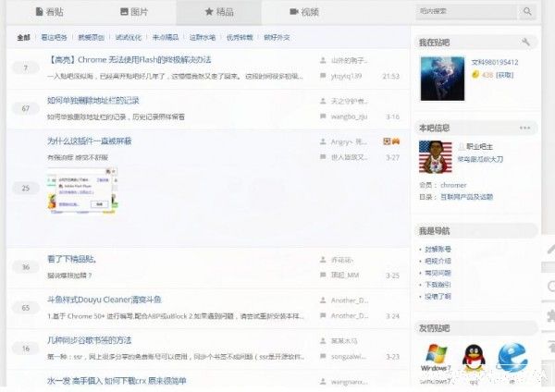The height and width of the screenshot is (392, 555).
Task: Click the orange badge icons beside the Angry author
Action: click(x=391, y=141)
